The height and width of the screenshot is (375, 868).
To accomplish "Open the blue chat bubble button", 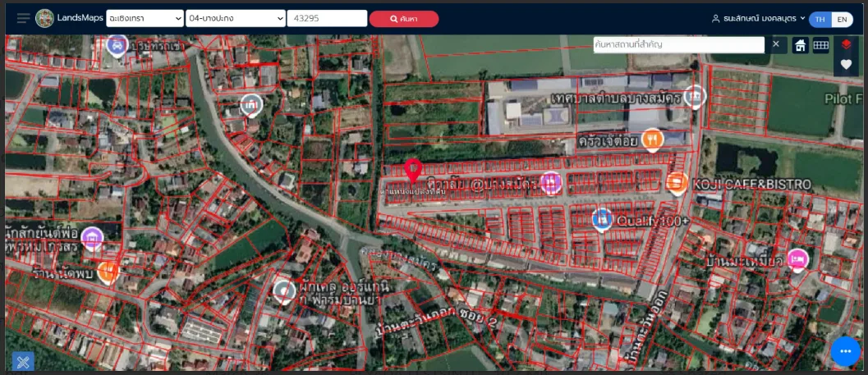I will pos(845,351).
